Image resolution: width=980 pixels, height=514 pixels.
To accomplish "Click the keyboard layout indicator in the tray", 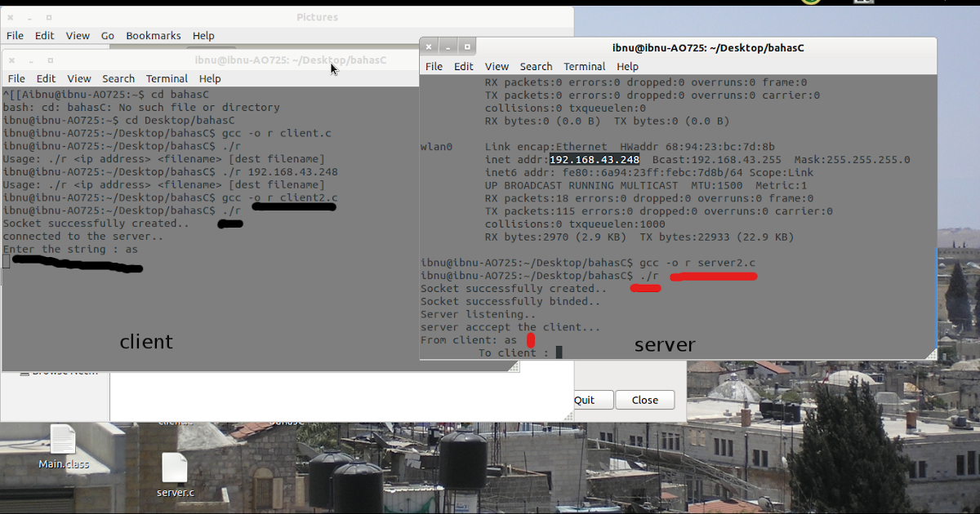I will pyautogui.click(x=863, y=3).
